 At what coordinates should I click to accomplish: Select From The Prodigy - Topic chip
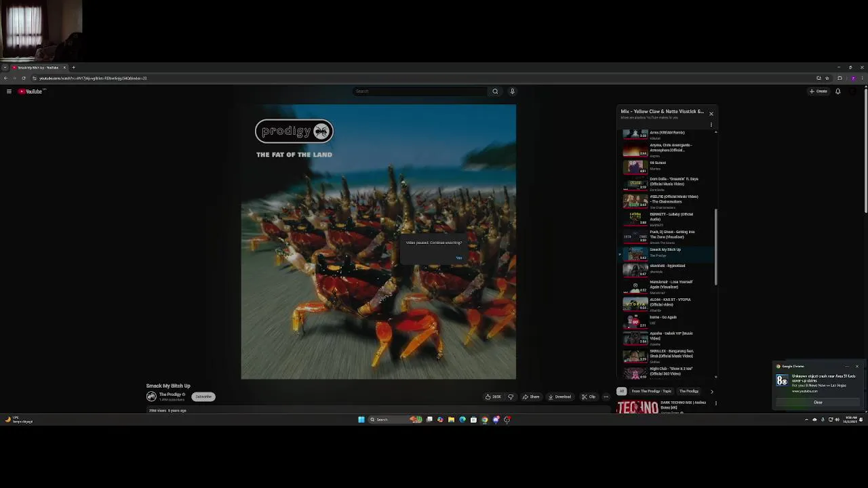click(651, 391)
